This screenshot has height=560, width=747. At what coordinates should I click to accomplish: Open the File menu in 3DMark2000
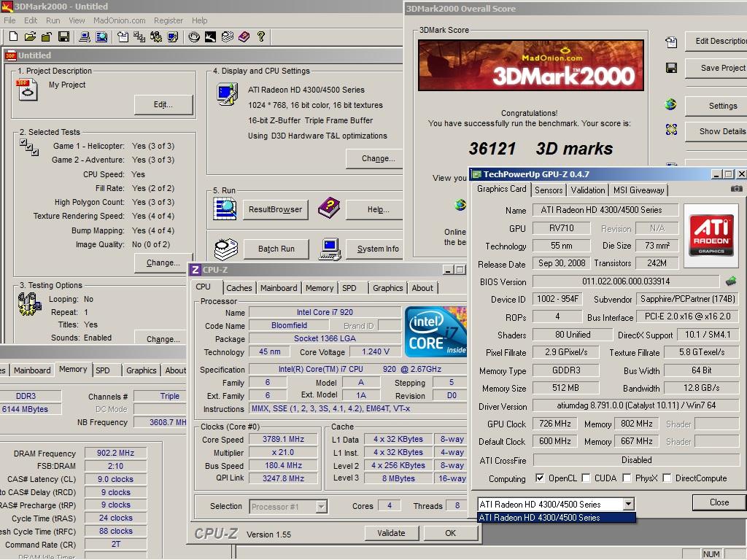pos(9,20)
